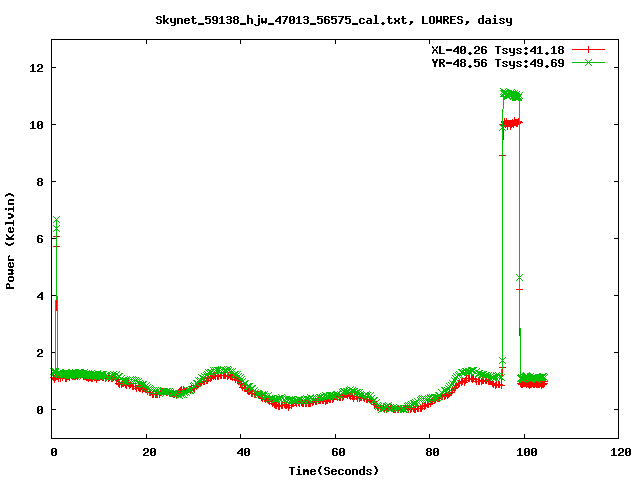Click the green YR legend line sample
640x480 pixels.
coord(588,62)
